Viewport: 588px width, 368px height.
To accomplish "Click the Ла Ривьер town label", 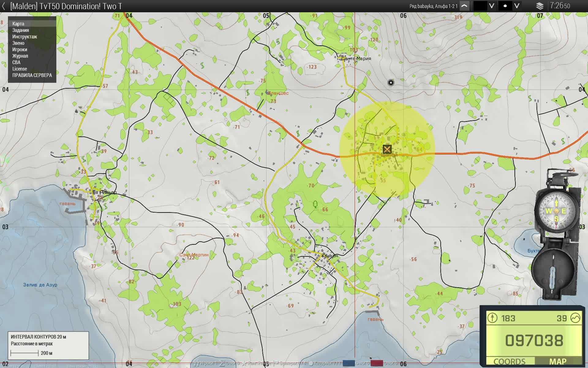I will tap(104, 192).
